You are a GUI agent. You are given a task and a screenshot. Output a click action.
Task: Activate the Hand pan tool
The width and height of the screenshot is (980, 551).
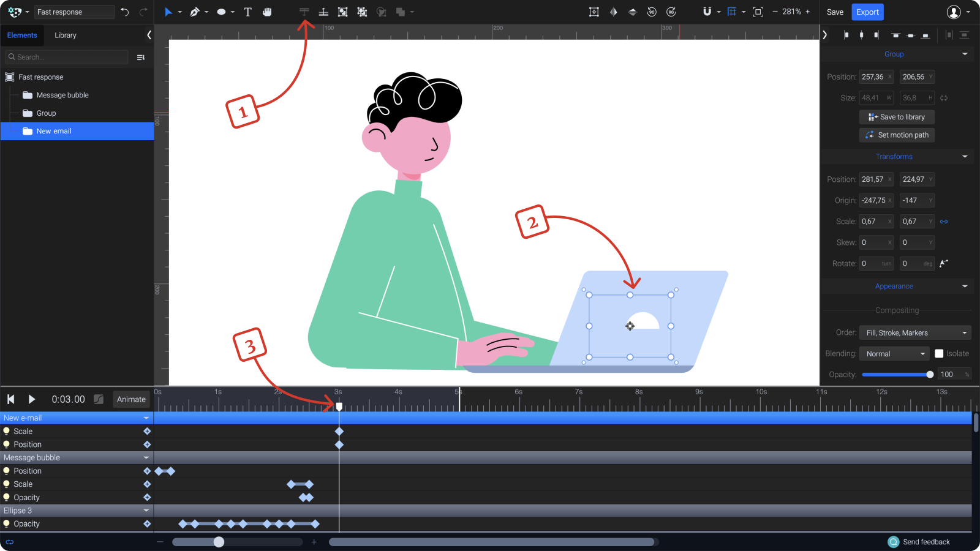(x=268, y=12)
